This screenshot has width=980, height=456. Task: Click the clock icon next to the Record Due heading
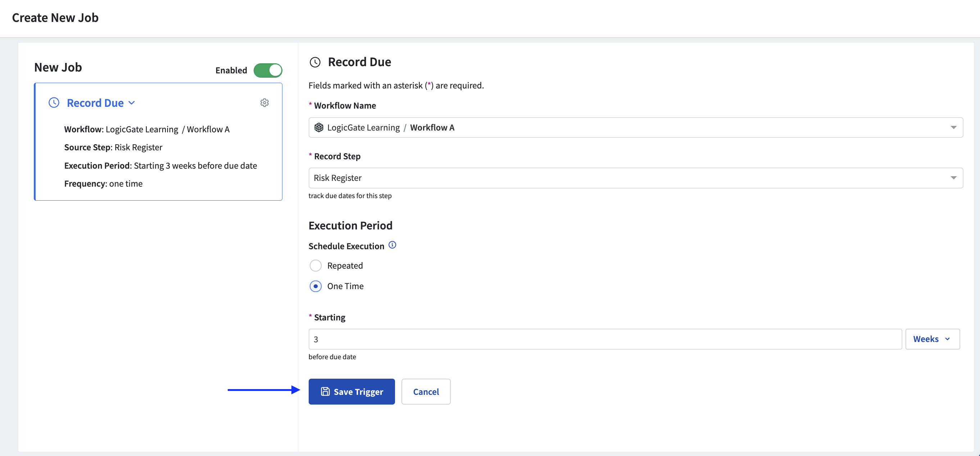(315, 62)
